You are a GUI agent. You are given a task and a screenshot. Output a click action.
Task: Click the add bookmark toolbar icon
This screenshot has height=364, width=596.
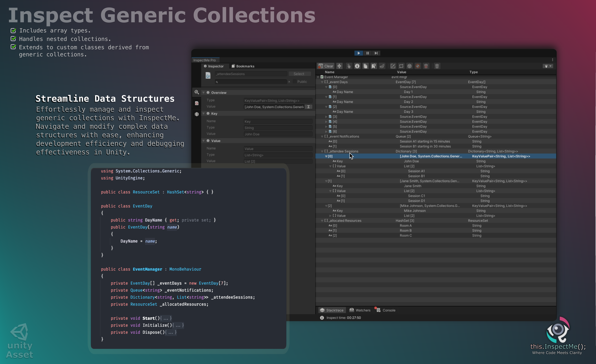(374, 66)
